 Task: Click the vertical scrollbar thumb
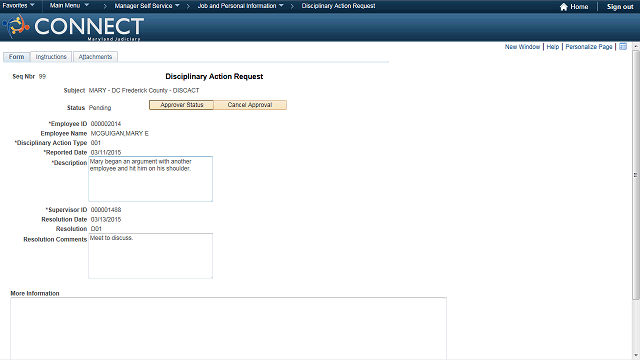[636, 175]
